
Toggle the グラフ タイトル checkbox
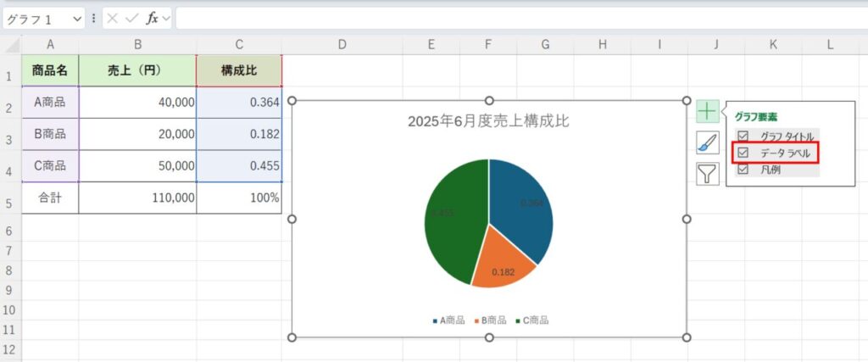point(743,136)
